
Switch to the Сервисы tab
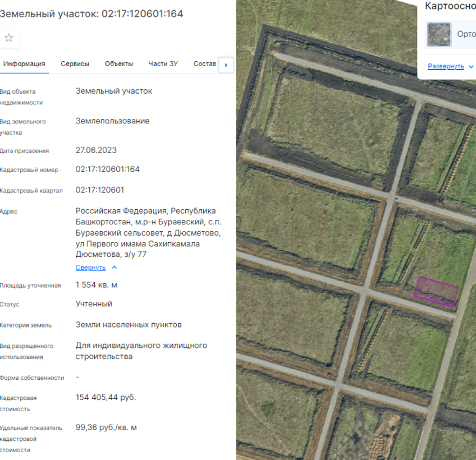click(75, 64)
